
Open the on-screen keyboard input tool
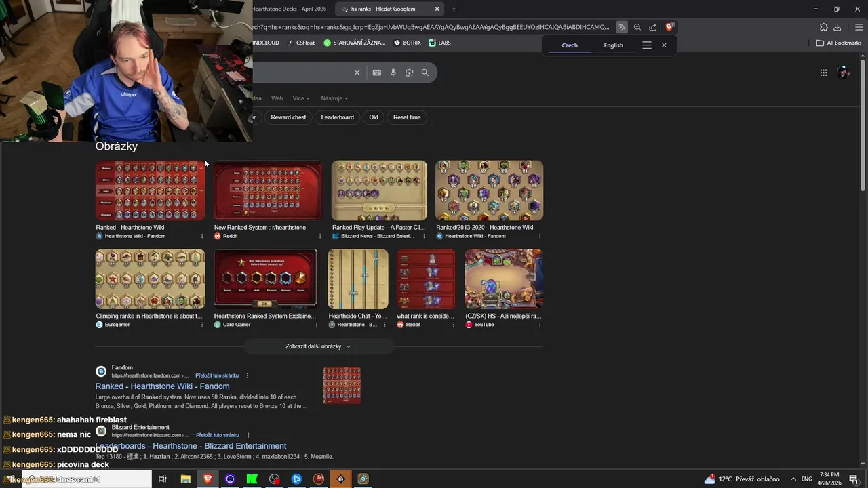[x=377, y=73]
